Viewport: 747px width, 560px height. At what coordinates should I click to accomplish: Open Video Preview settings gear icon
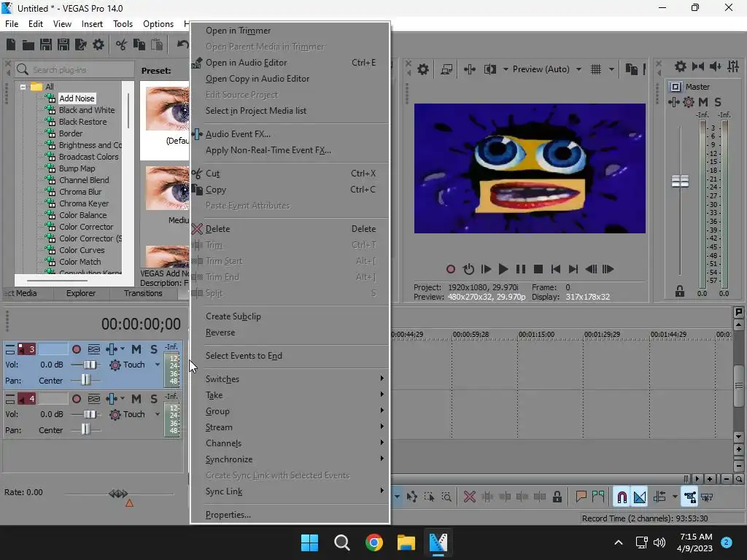point(422,69)
